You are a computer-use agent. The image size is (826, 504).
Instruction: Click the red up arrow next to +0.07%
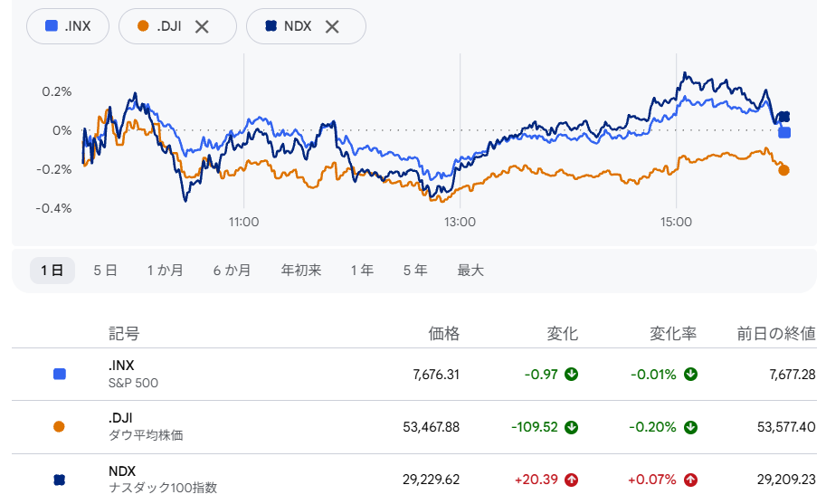click(x=690, y=480)
